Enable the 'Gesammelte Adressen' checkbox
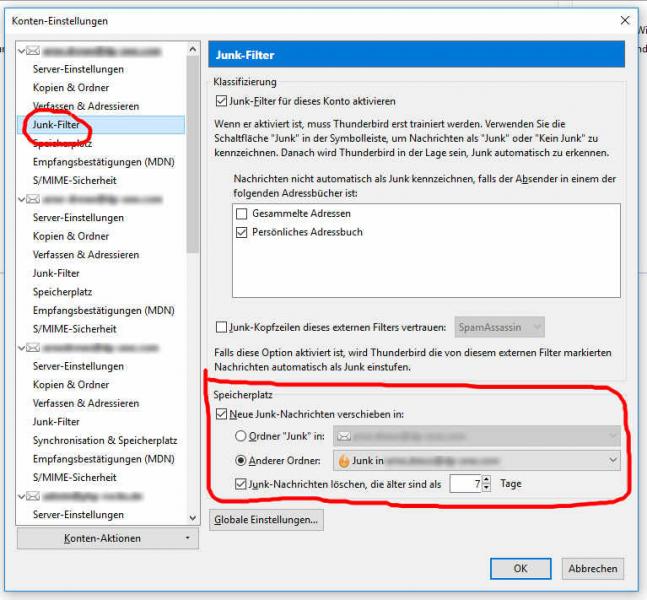 (x=241, y=214)
